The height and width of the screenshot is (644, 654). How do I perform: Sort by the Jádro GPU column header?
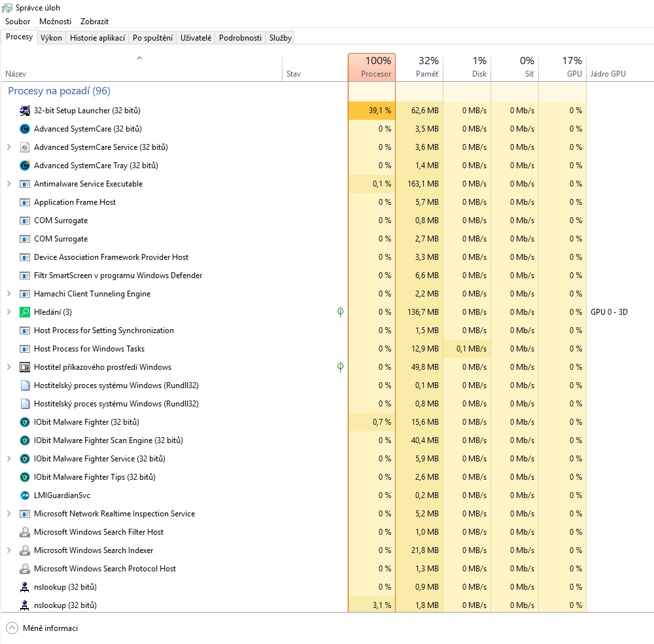click(x=620, y=67)
